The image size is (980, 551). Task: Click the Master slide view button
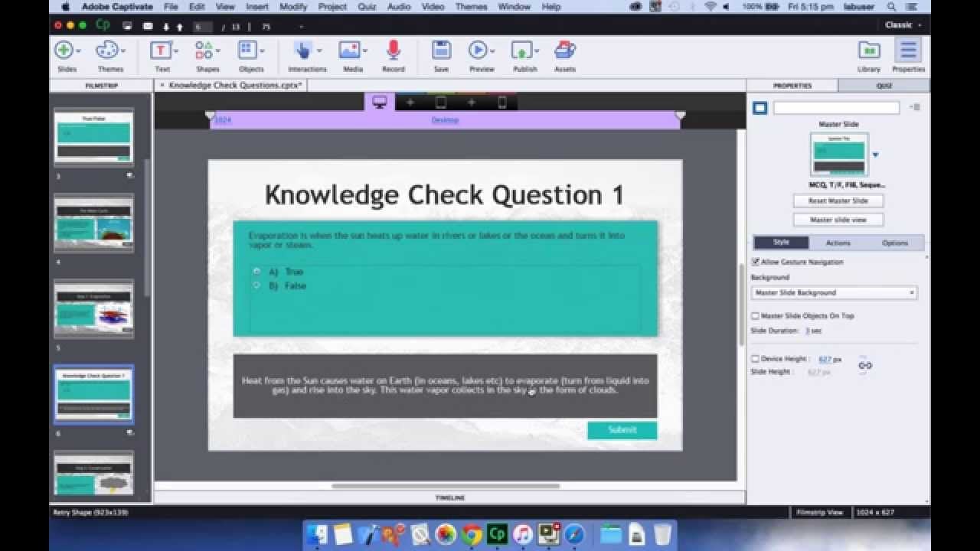pyautogui.click(x=838, y=220)
